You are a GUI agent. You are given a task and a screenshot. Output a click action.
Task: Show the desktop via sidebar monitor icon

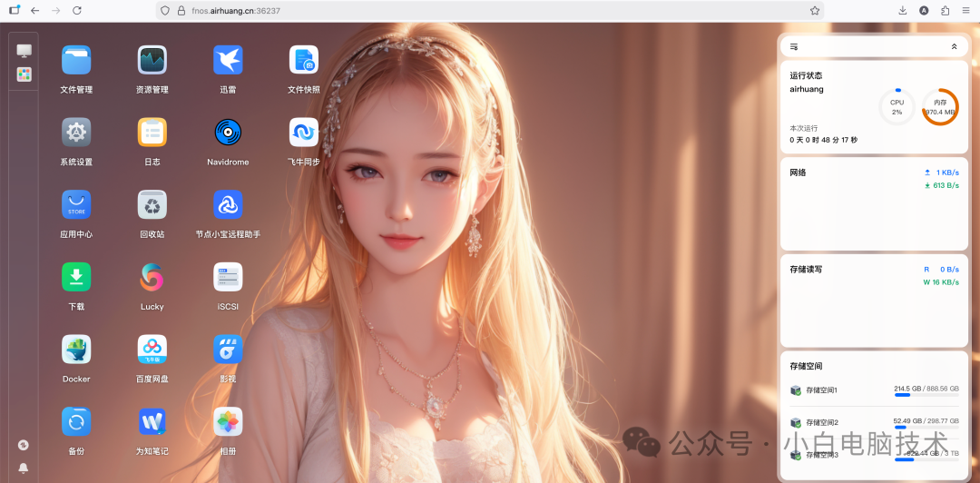tap(24, 50)
